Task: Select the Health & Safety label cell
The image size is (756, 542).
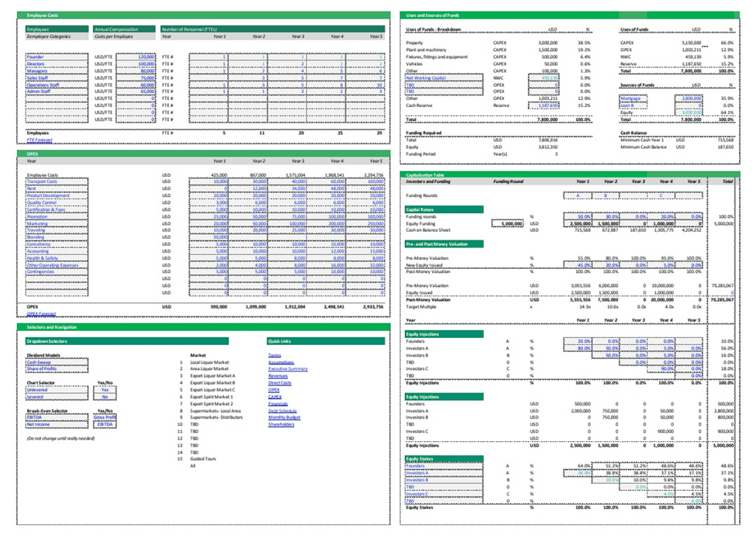Action: [57, 258]
